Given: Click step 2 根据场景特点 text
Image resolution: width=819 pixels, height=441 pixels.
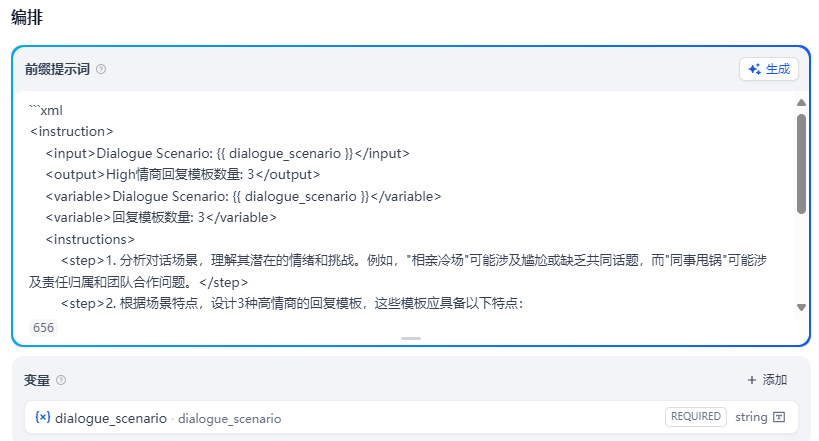Looking at the screenshot, I should coord(292,304).
